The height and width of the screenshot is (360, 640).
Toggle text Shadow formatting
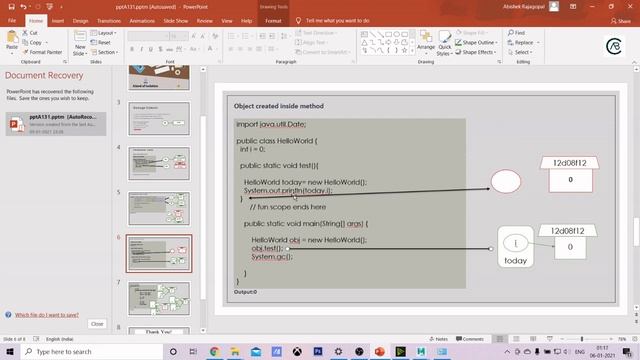160,49
